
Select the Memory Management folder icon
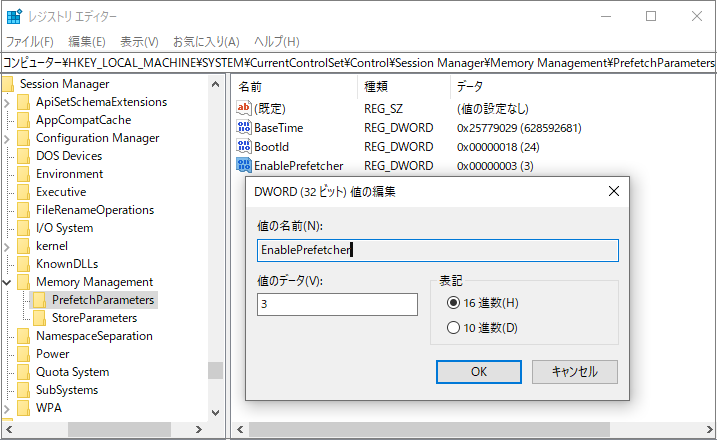(23, 282)
